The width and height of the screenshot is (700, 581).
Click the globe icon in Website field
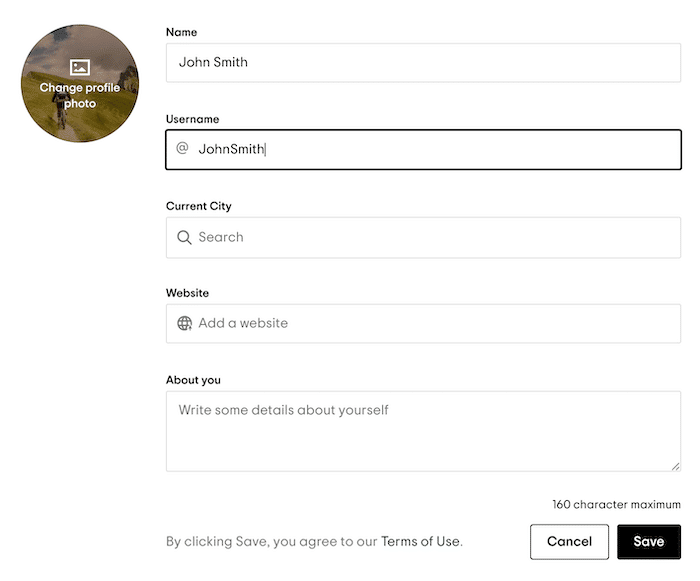[184, 323]
